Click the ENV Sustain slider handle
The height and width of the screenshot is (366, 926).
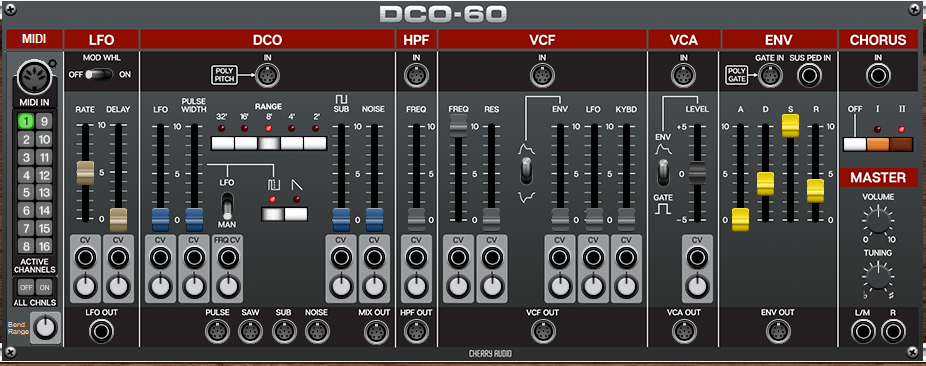coord(790,125)
